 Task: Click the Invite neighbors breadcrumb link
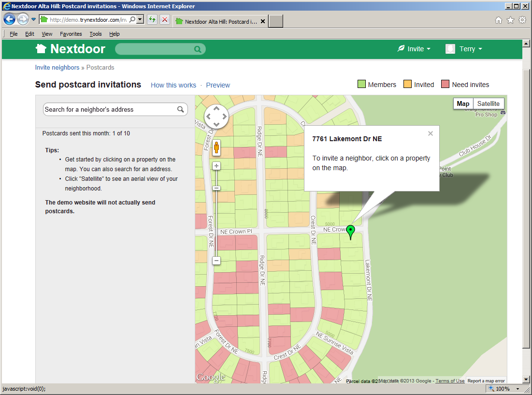pos(57,67)
